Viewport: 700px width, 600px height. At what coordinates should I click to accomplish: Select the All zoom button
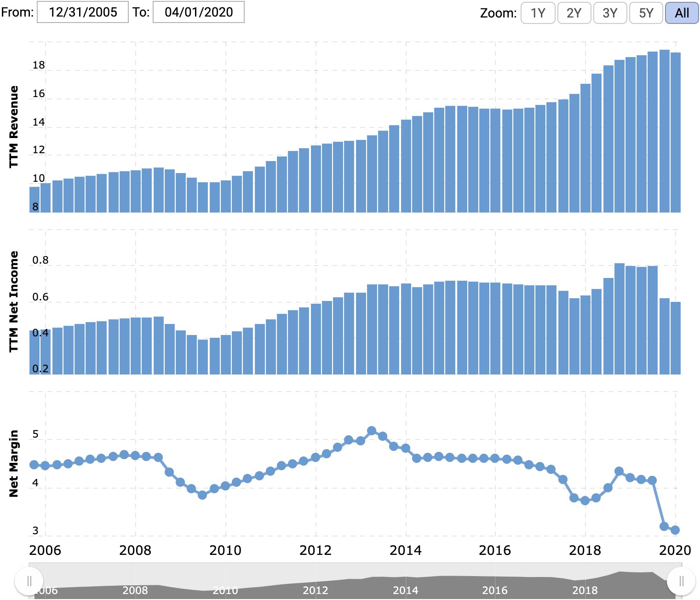tap(682, 12)
